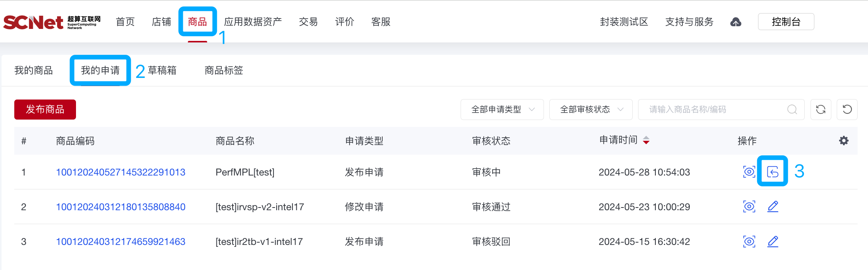Reset the filter conditions
868x270 pixels.
pos(847,110)
